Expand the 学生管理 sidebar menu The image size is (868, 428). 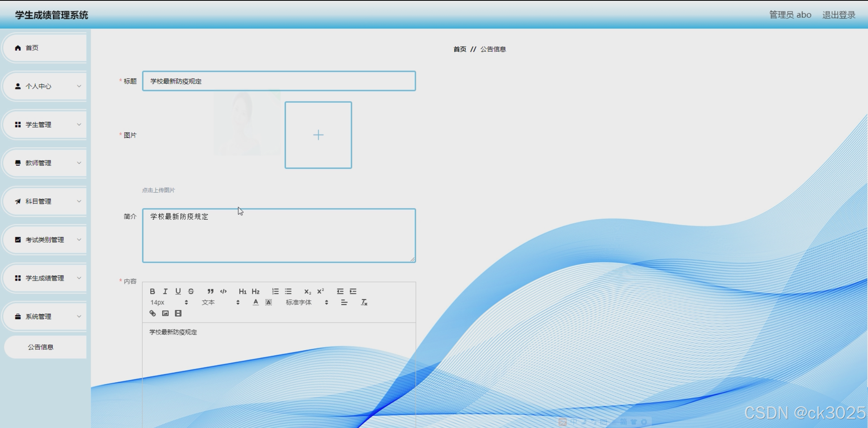coord(46,125)
